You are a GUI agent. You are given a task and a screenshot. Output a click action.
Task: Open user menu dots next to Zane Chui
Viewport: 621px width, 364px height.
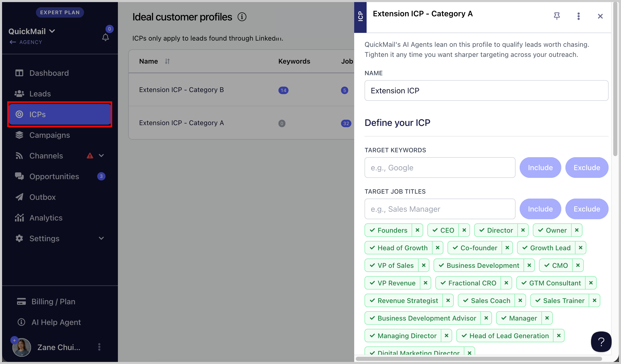click(x=99, y=347)
